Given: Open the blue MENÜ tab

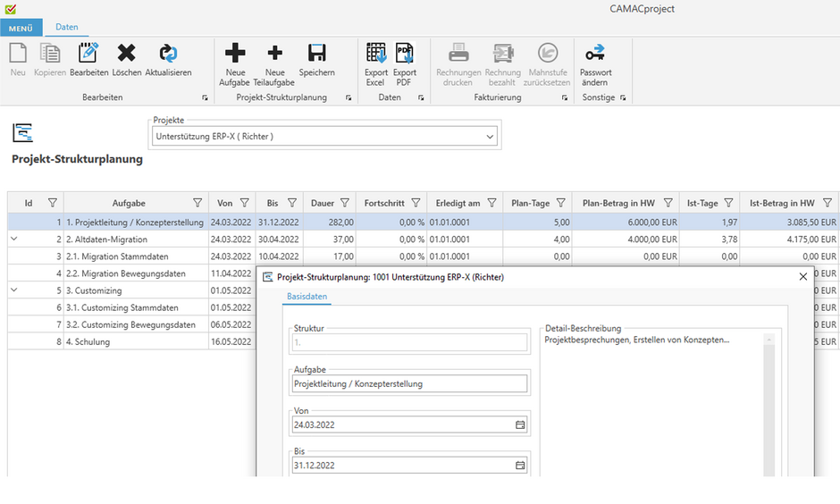Looking at the screenshot, I should point(21,28).
